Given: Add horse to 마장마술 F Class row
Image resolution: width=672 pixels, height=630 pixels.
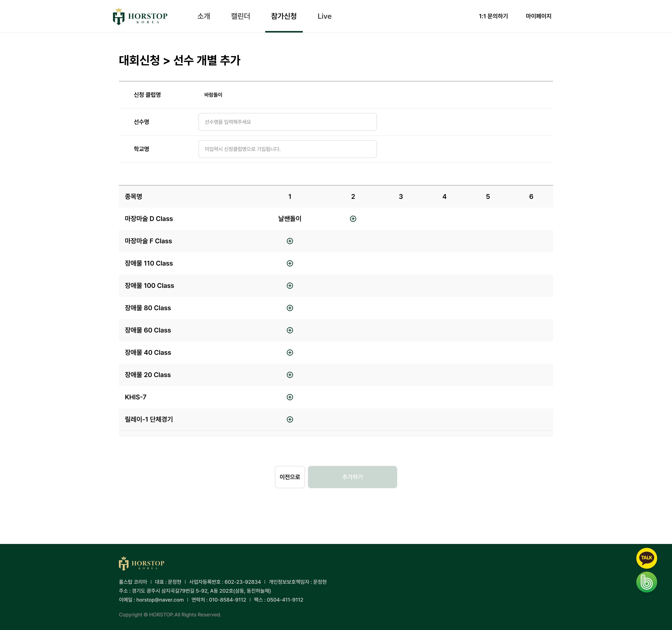Looking at the screenshot, I should tap(290, 241).
